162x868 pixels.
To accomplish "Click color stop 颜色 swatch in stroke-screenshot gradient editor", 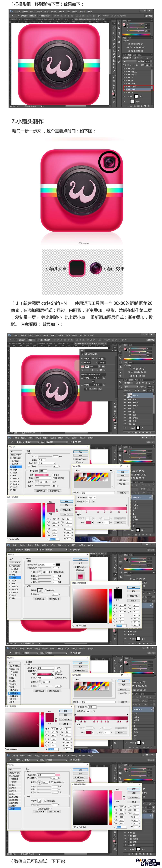I will (x=88, y=522).
